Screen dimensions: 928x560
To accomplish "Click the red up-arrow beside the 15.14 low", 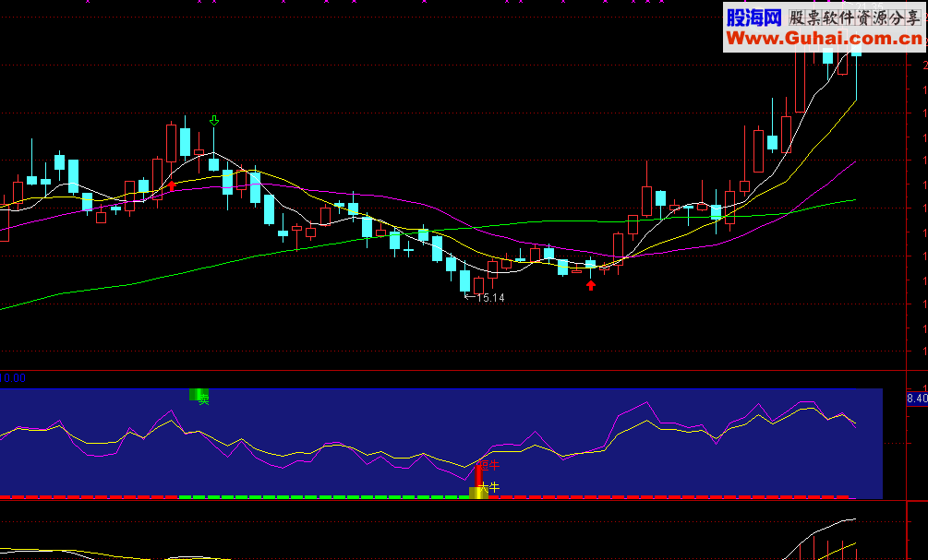I will 591,285.
